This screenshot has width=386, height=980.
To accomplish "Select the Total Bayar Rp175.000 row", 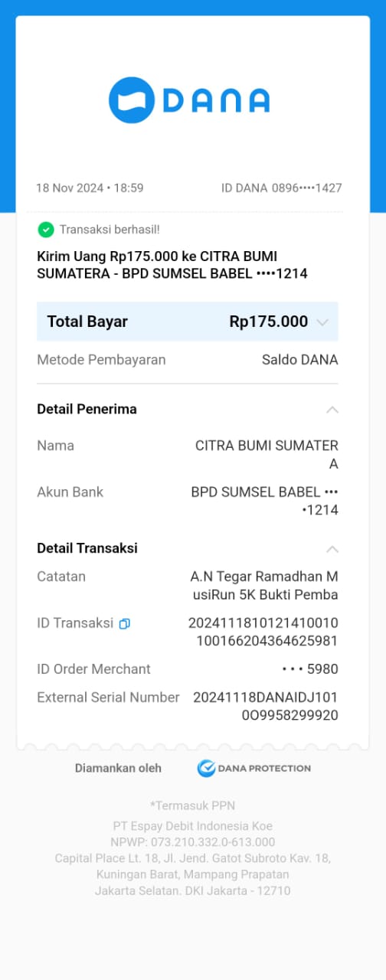I will coord(188,322).
